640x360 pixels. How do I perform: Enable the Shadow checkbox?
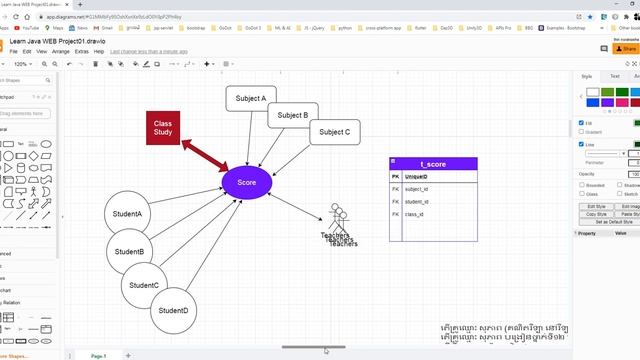pyautogui.click(x=620, y=185)
